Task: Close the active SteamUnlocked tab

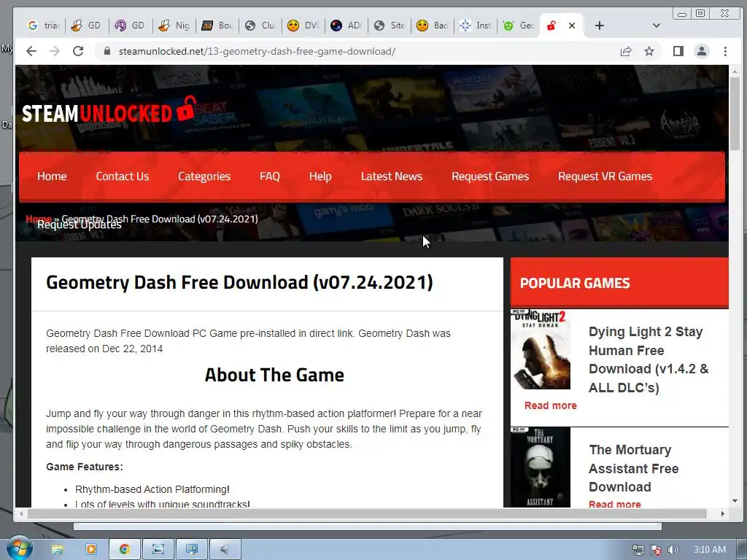Action: tap(572, 26)
